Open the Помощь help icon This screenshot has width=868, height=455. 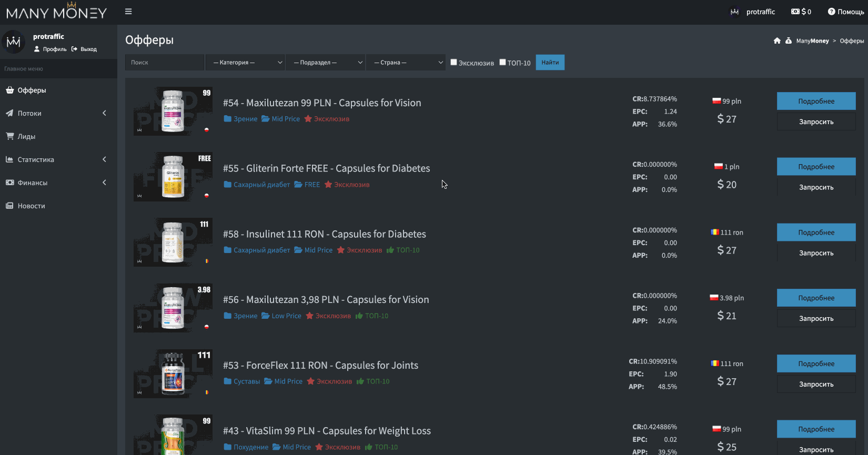[x=831, y=12]
